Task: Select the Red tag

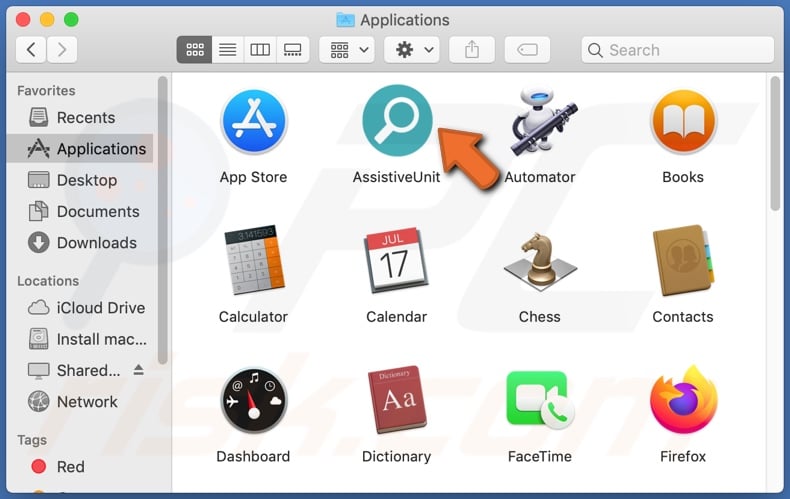Action: [x=80, y=467]
